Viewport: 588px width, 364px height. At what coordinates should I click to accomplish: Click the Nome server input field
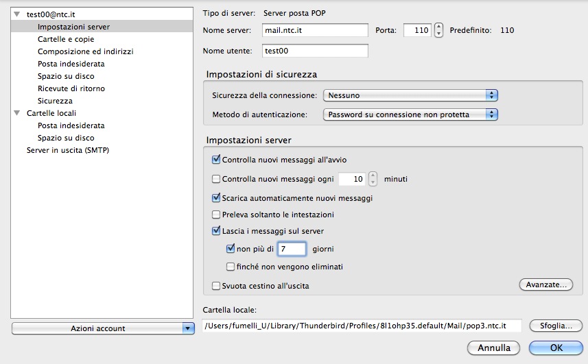[316, 30]
